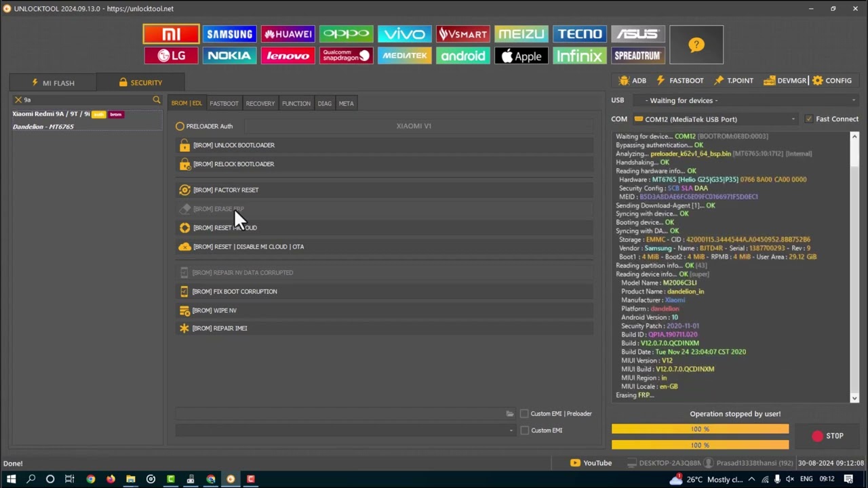Open the folder browse icon for Custom EMI Preloader
This screenshot has width=868, height=488.
click(x=510, y=413)
